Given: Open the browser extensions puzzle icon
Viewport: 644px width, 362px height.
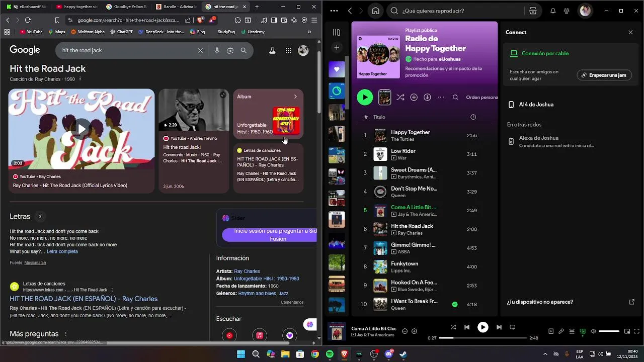Looking at the screenshot, I should click(238, 20).
